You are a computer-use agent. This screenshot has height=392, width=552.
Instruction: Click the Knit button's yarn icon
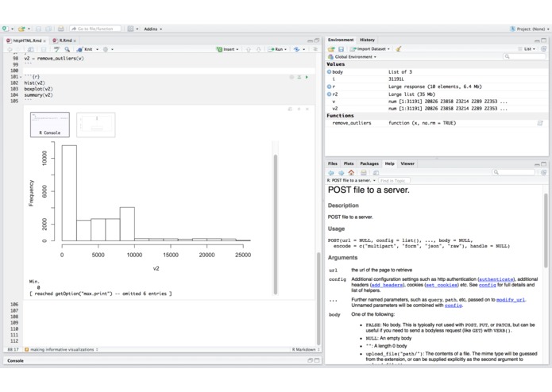point(80,49)
